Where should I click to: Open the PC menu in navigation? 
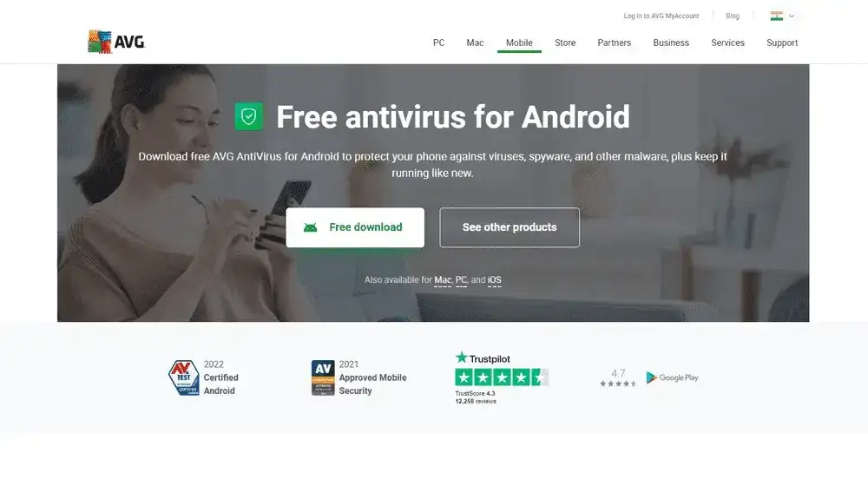click(438, 43)
